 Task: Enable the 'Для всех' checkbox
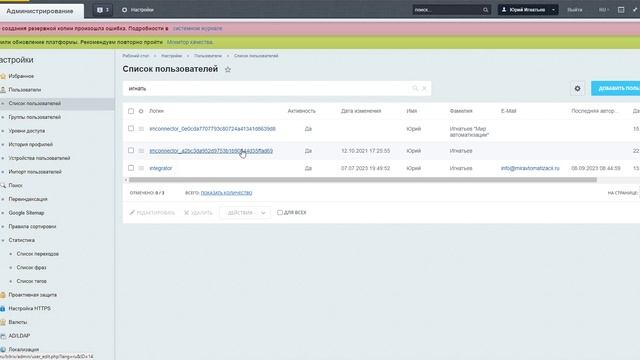(280, 213)
